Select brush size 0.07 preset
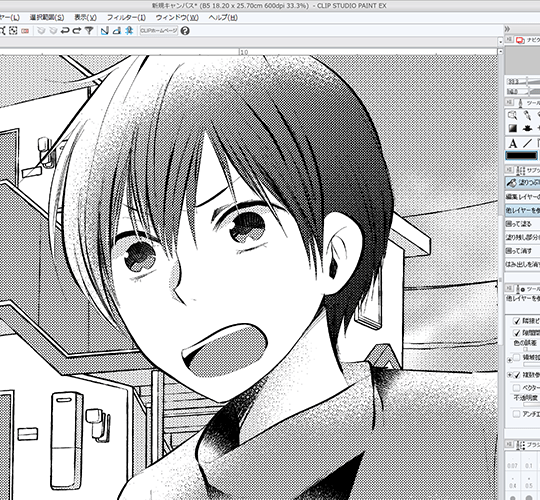The height and width of the screenshot is (500, 540). click(x=512, y=462)
